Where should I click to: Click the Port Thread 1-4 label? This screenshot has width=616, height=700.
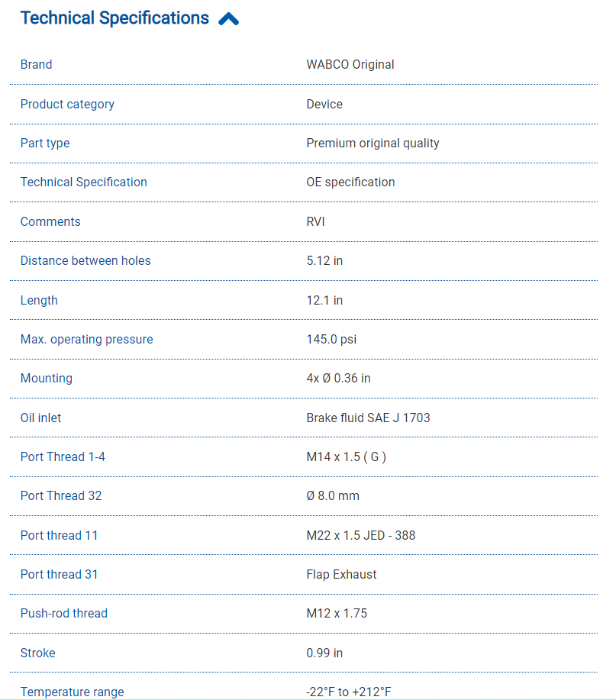click(x=63, y=457)
